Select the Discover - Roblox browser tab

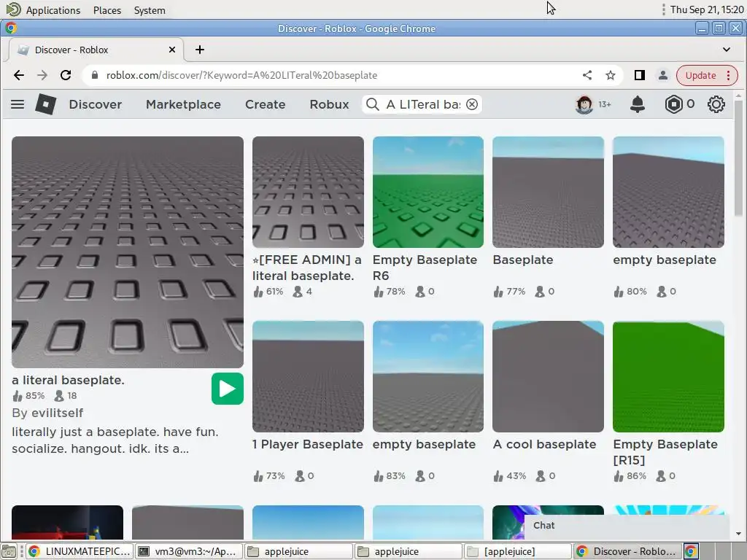tap(96, 50)
